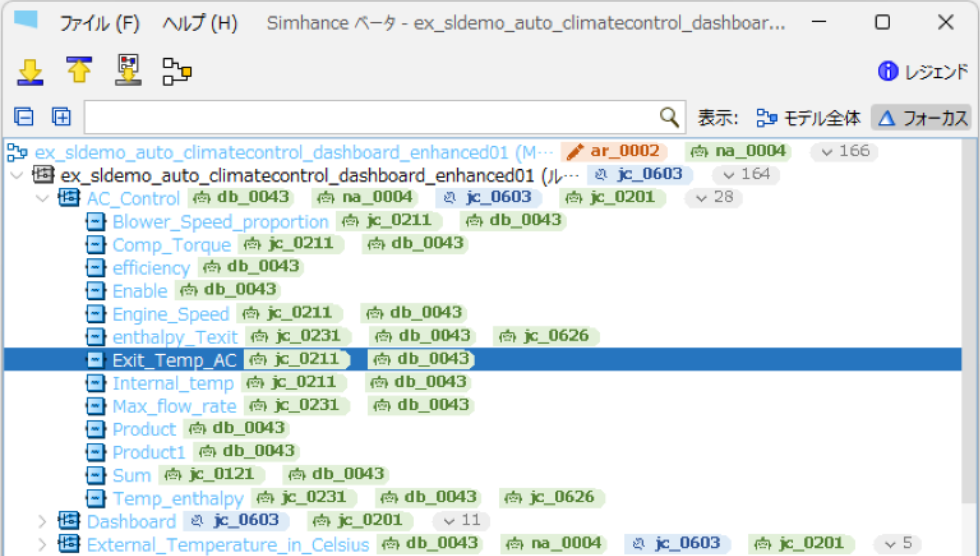Viewport: 980px width, 556px height.
Task: Select the Sum block
Action: [x=132, y=475]
